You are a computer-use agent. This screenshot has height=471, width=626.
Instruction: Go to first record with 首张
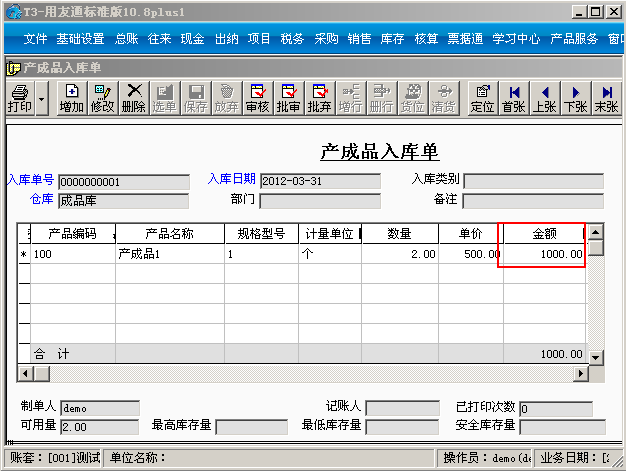coord(514,98)
